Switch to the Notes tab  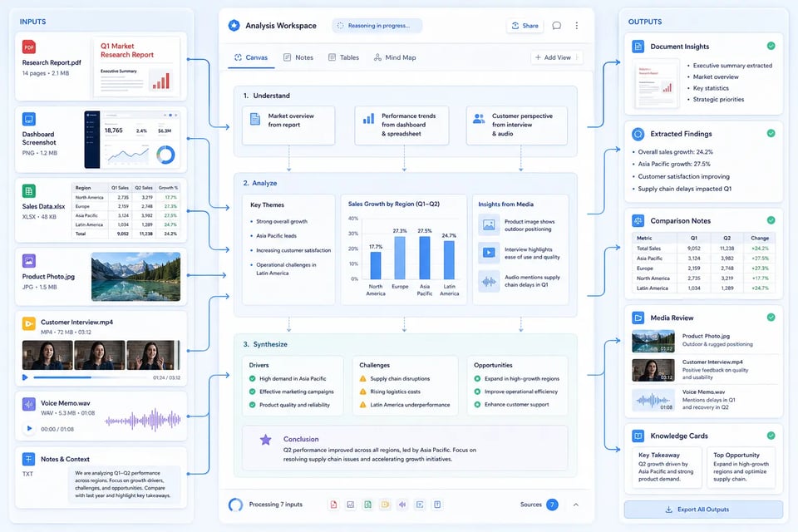[x=298, y=57]
